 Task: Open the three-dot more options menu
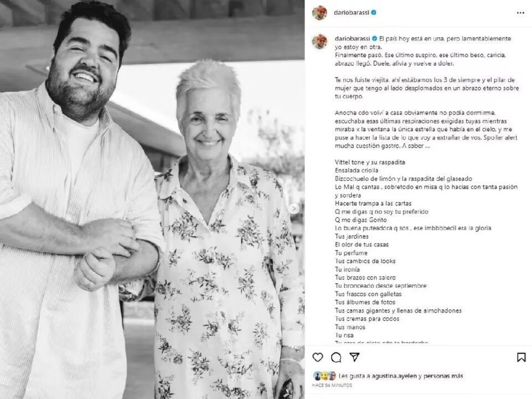pos(520,13)
